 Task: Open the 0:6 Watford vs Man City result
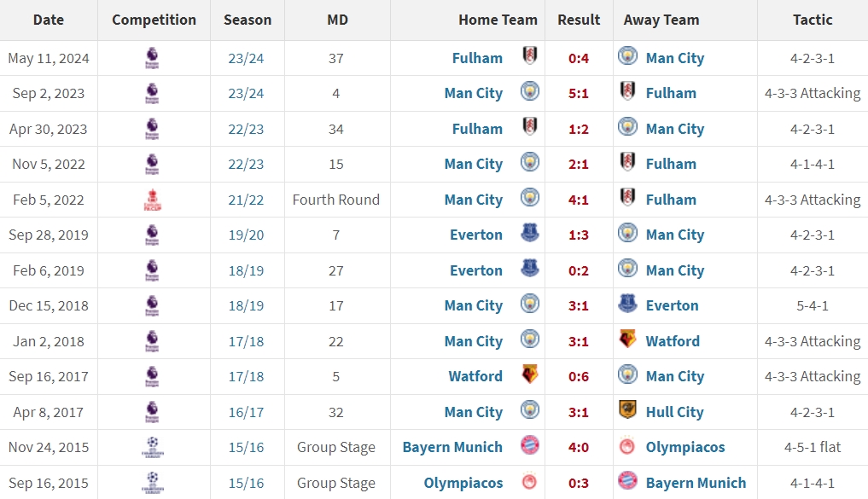[579, 377]
